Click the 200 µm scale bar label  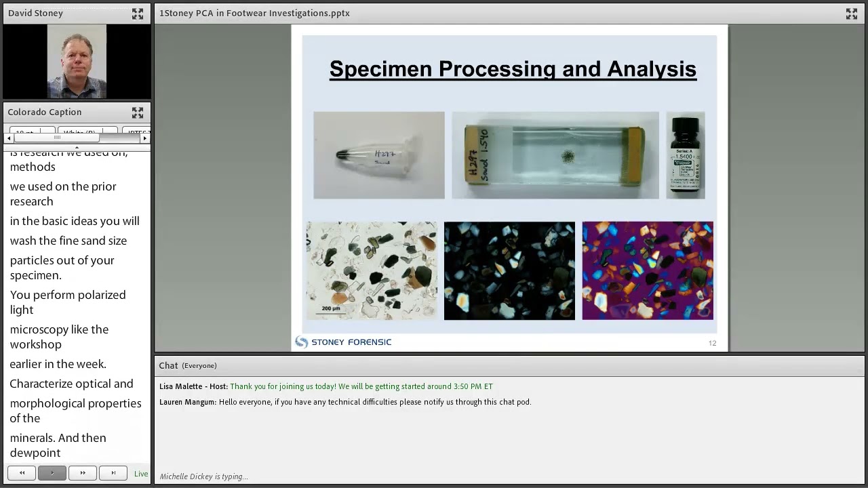pyautogui.click(x=331, y=309)
